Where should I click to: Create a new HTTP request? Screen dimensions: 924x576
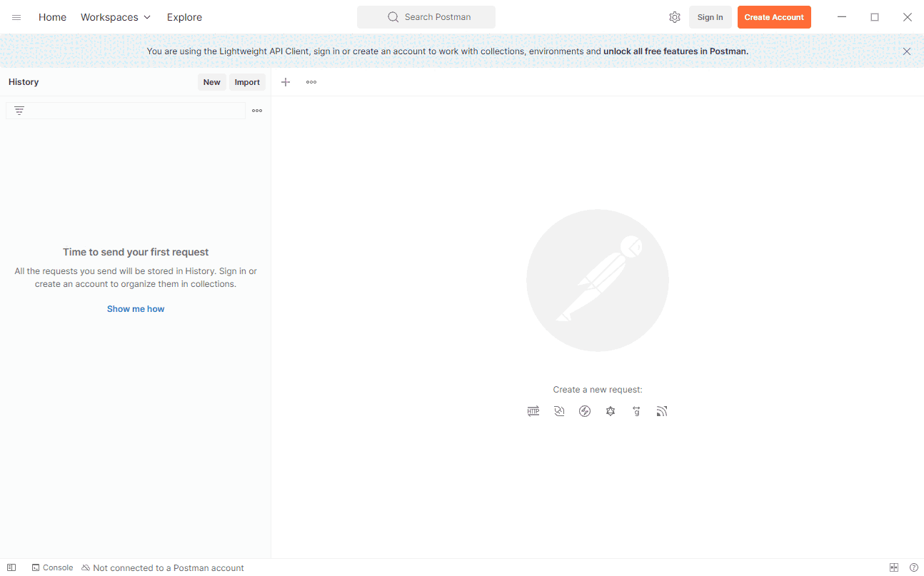click(x=533, y=411)
